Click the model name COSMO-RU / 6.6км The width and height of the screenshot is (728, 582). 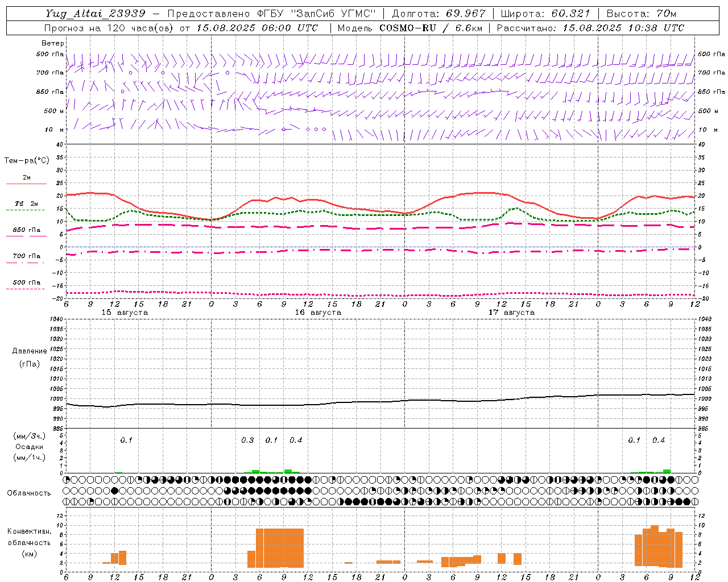point(430,28)
